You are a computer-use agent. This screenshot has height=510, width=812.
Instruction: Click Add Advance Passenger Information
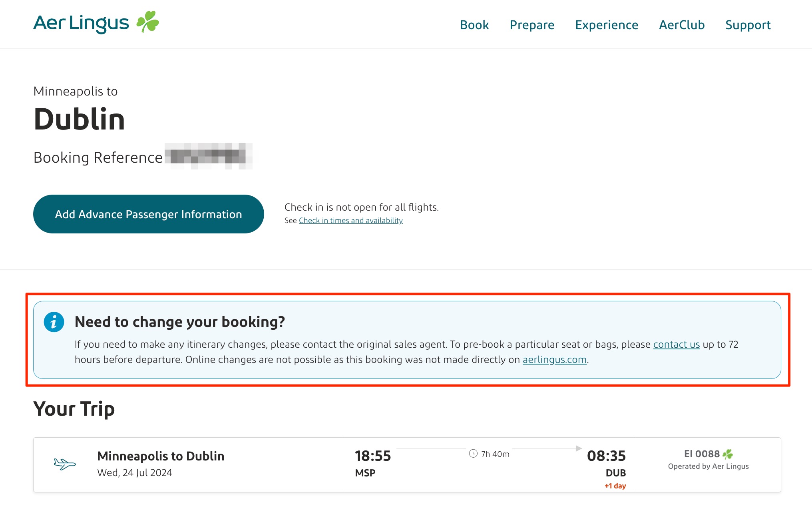coord(148,214)
